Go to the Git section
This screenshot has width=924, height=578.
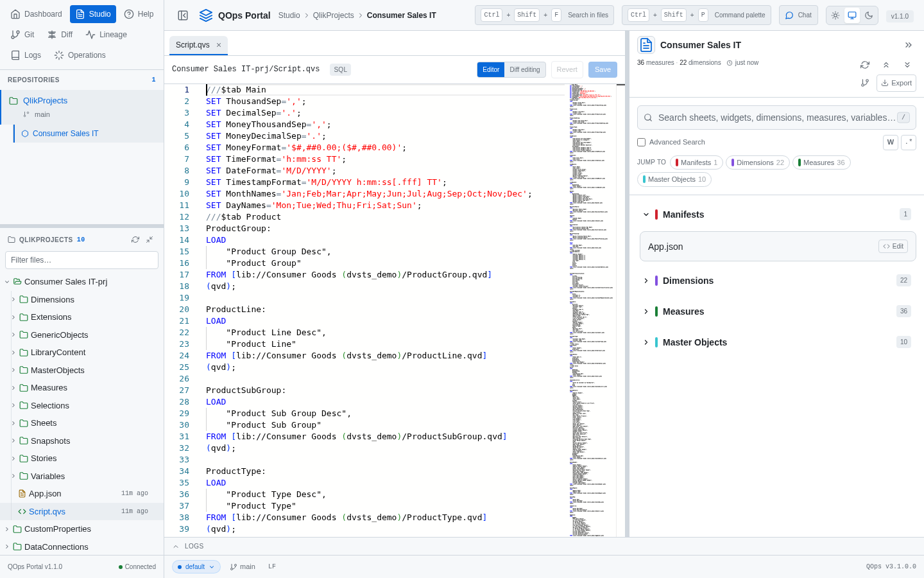click(x=22, y=35)
